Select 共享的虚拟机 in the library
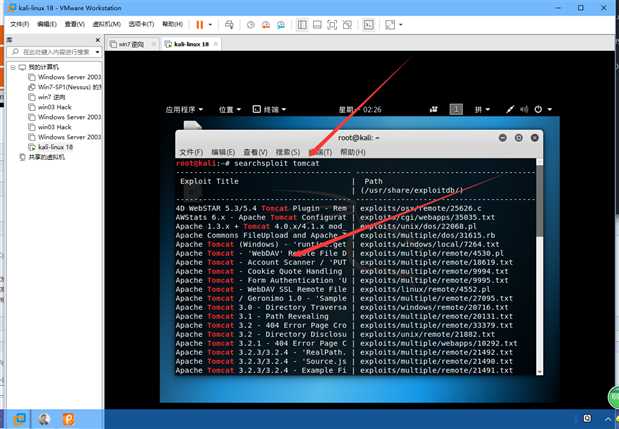Screen dimensions: 619x429 [42, 157]
